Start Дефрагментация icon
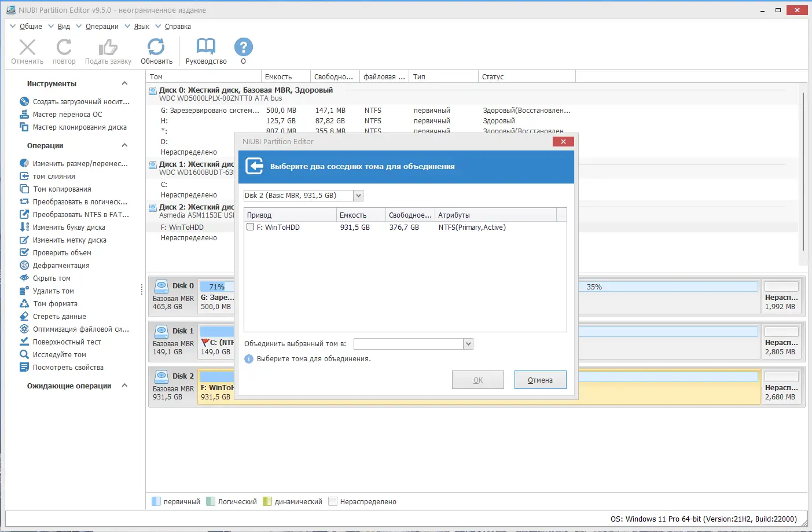 pyautogui.click(x=24, y=265)
